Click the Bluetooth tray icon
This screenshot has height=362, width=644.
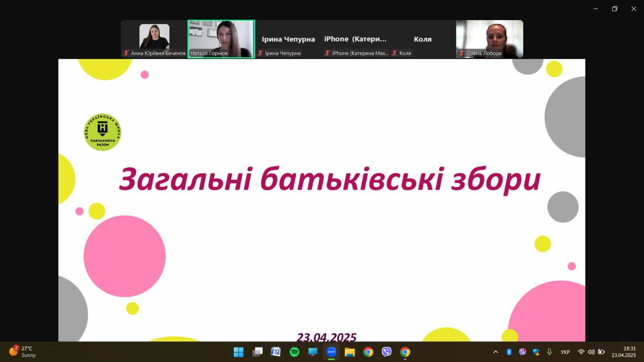[x=509, y=352]
